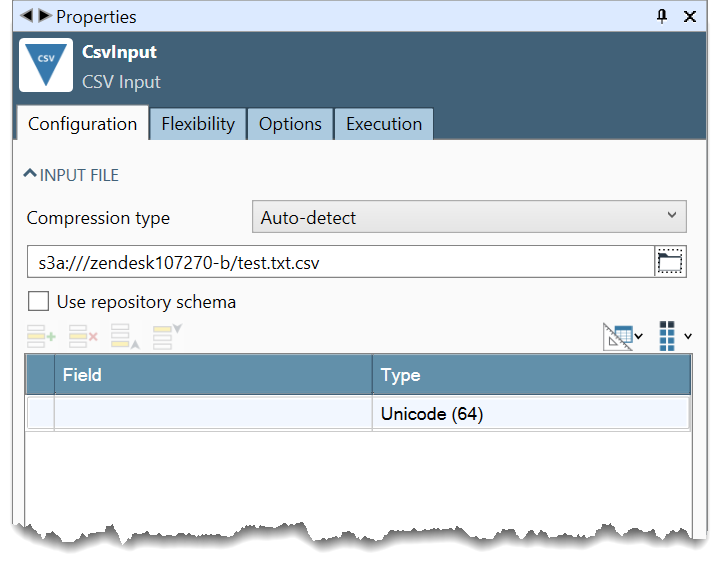Pin the Properties panel

tap(662, 17)
